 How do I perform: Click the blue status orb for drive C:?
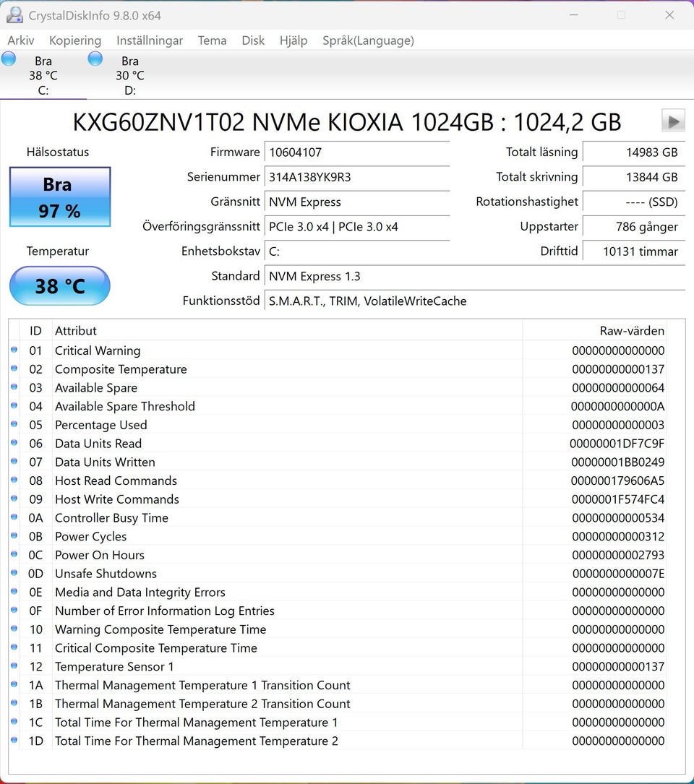coord(9,59)
